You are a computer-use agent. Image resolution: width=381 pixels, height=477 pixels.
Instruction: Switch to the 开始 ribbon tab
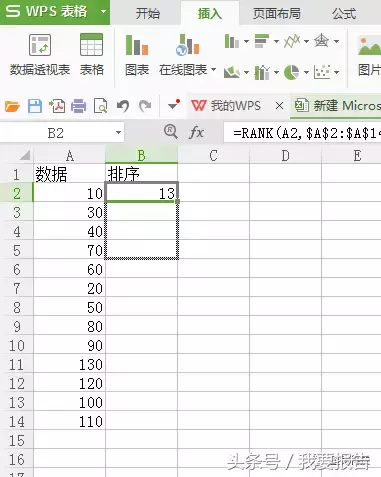(x=148, y=14)
